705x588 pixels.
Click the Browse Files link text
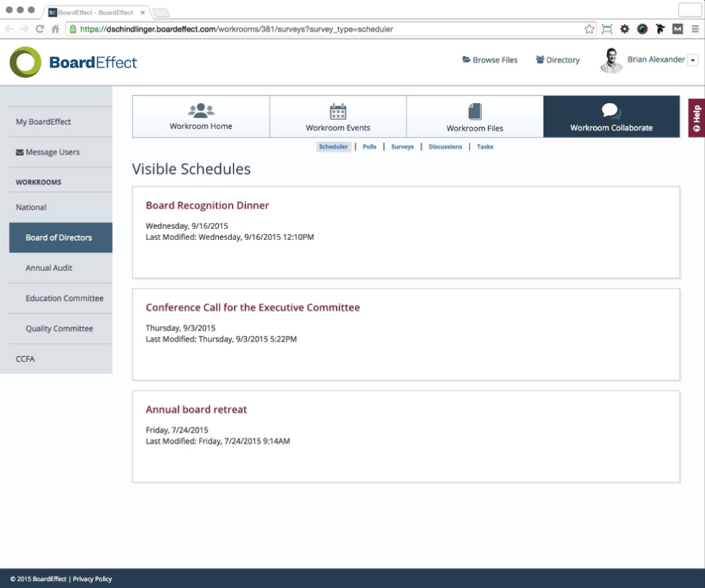click(x=495, y=60)
